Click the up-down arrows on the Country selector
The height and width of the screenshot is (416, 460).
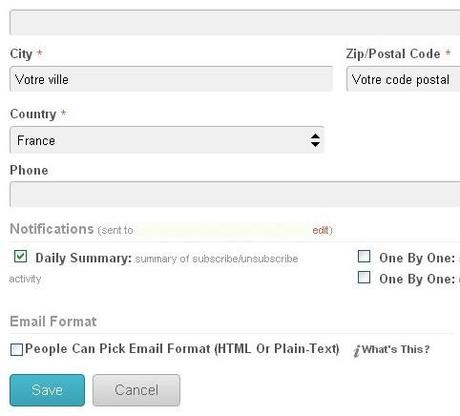coord(315,140)
